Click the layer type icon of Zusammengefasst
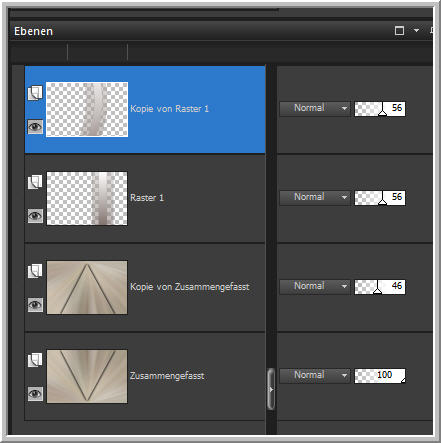This screenshot has height=443, width=441. point(35,360)
